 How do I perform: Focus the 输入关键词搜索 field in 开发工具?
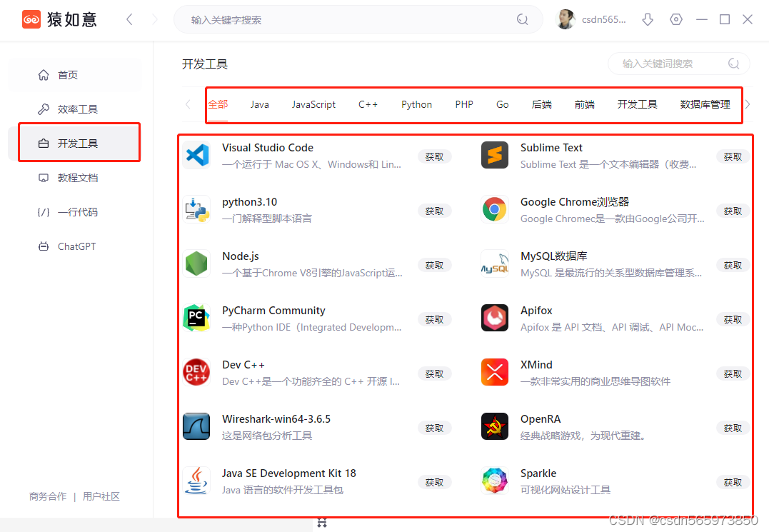coord(679,64)
